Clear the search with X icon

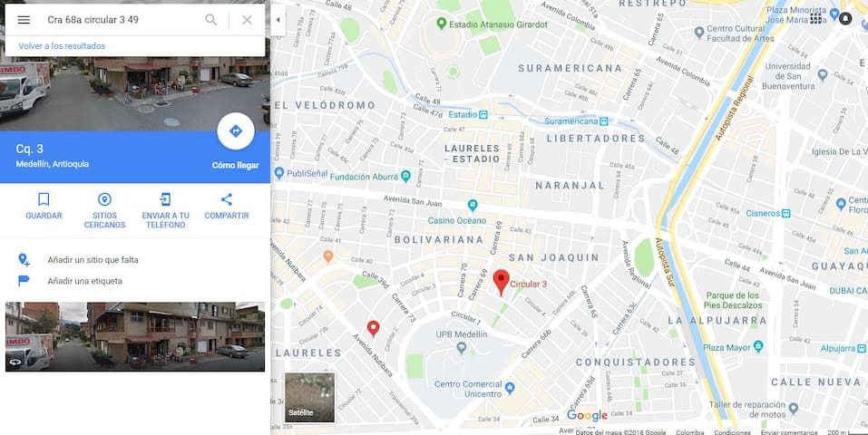pyautogui.click(x=247, y=20)
